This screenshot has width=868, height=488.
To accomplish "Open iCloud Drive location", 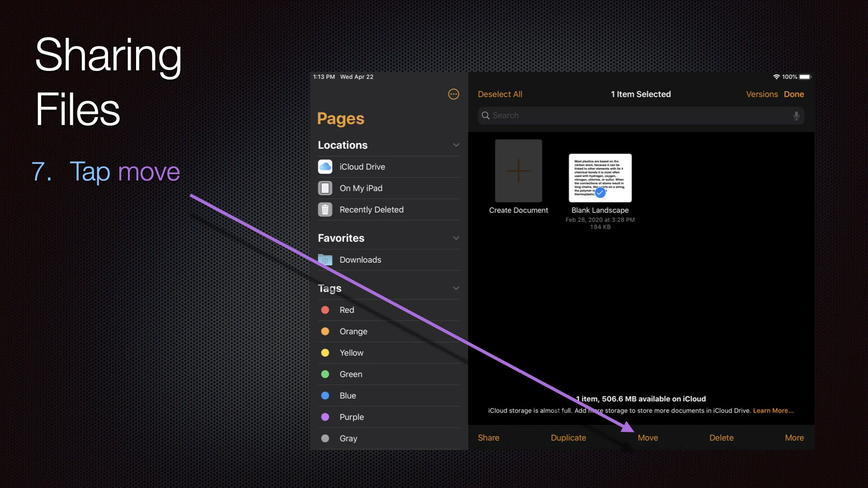I will [x=362, y=167].
